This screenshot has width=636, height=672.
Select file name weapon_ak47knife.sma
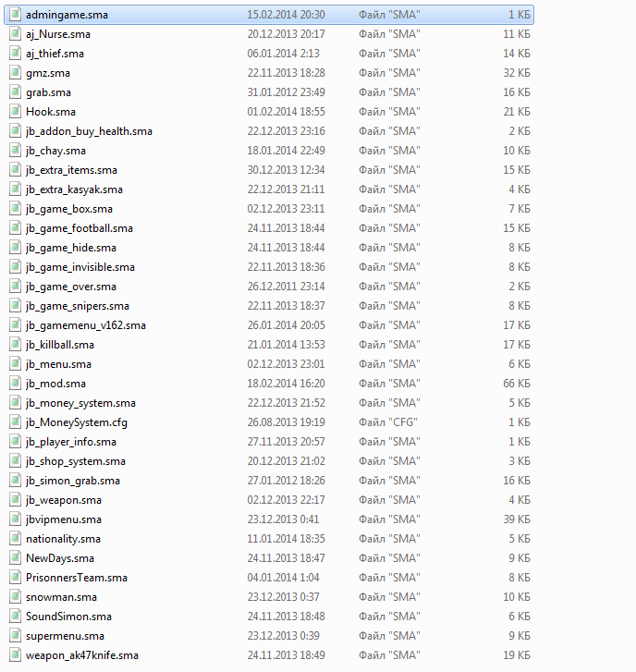(82, 655)
